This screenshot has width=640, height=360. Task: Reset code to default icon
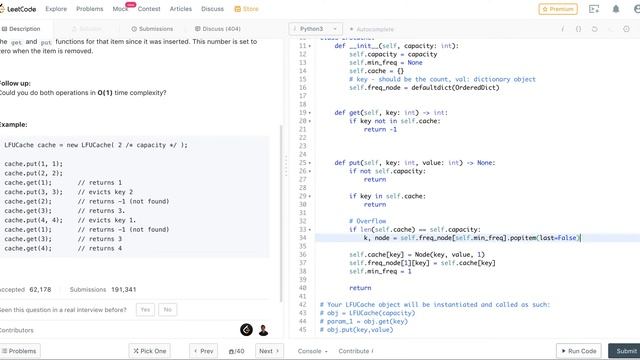[x=594, y=29]
